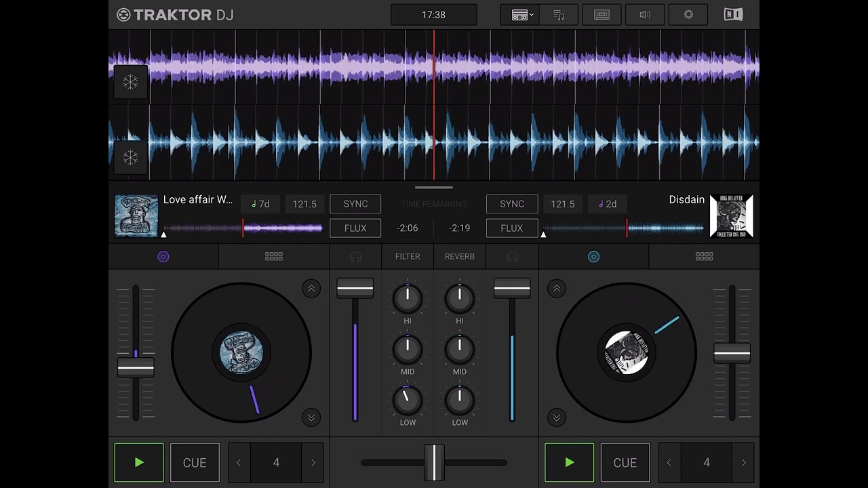Screen dimensions: 868x488
Task: Open the settings gear in top bar
Action: (688, 15)
